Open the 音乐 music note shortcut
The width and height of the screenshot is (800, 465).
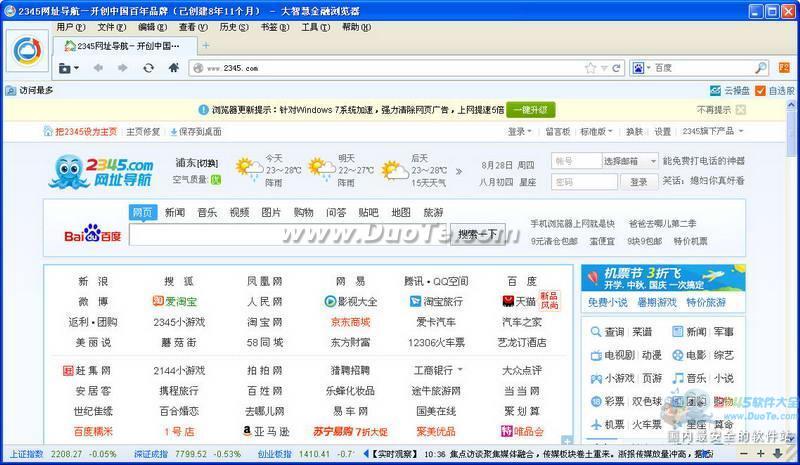678,378
